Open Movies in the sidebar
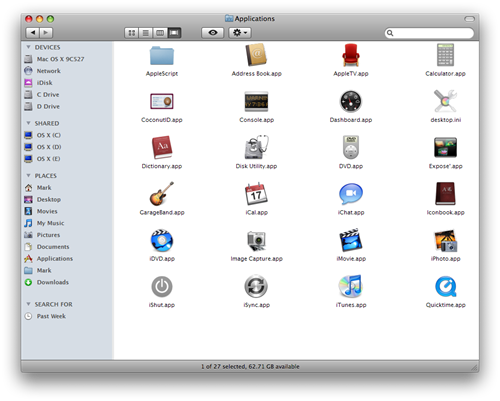Screen dimensions: 500x401 click(41, 211)
